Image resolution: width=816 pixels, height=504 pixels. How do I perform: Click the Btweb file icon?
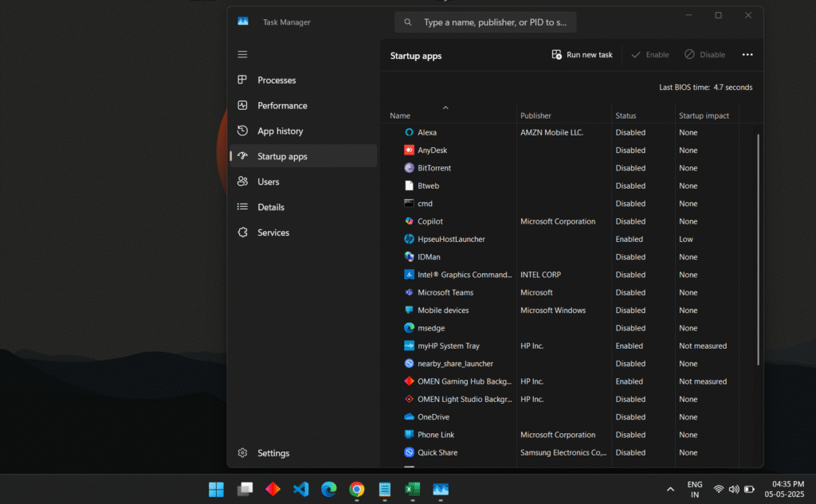[x=409, y=186]
